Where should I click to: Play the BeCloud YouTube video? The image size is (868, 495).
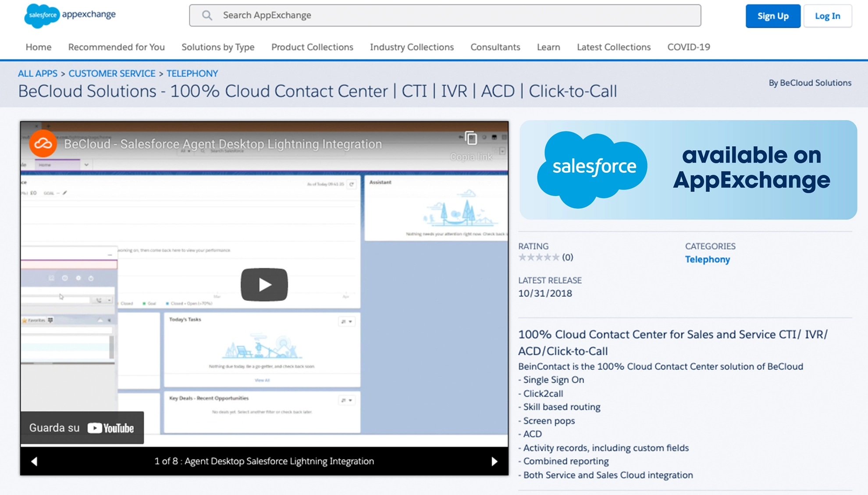tap(264, 285)
